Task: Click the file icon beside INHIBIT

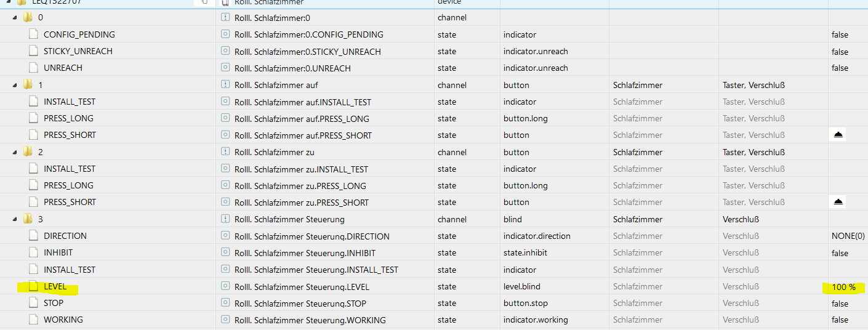Action: pyautogui.click(x=34, y=252)
